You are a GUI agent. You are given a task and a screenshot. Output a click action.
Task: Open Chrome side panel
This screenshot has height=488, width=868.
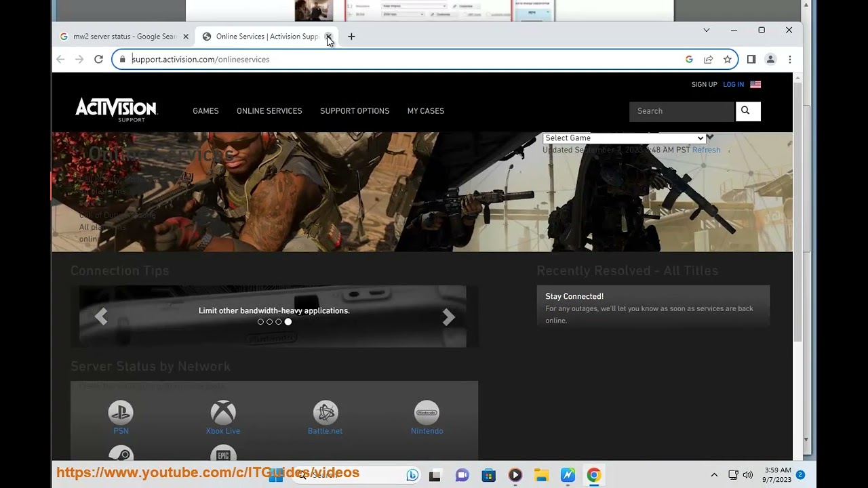tap(751, 60)
